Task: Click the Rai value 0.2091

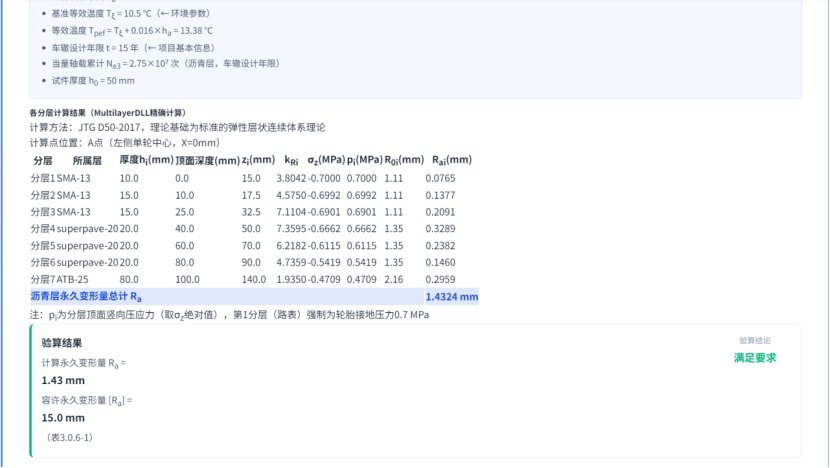Action: coord(440,212)
